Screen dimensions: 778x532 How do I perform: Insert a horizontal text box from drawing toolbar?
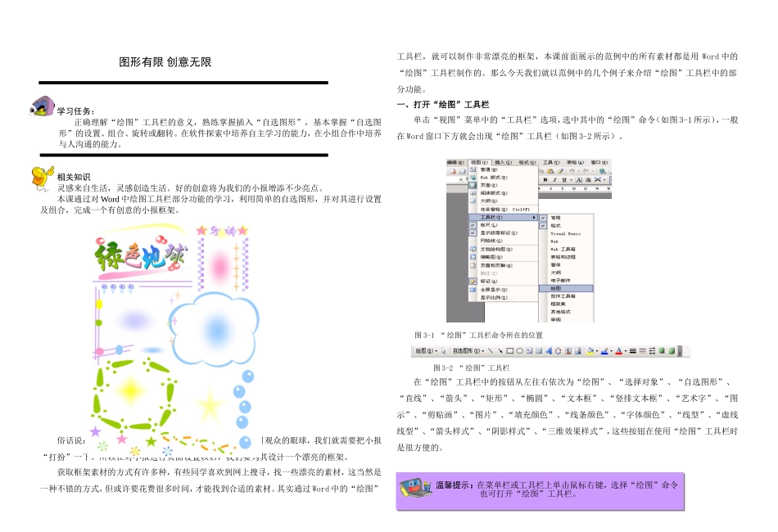[x=529, y=350]
